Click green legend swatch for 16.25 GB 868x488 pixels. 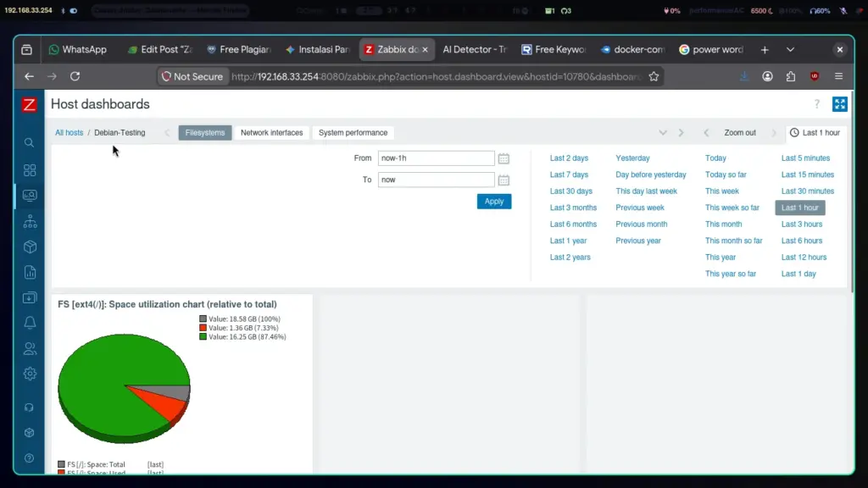click(x=203, y=336)
